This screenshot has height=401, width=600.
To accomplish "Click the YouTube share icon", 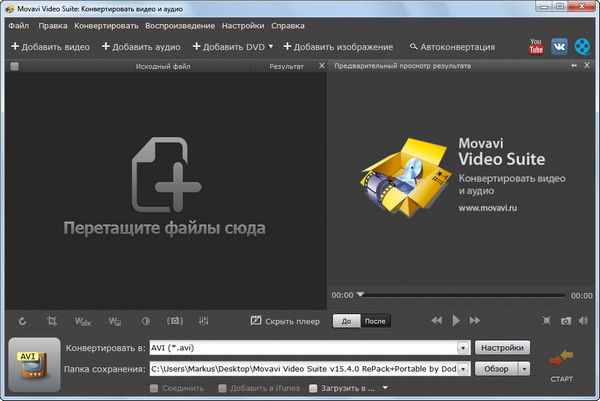I will (x=536, y=47).
